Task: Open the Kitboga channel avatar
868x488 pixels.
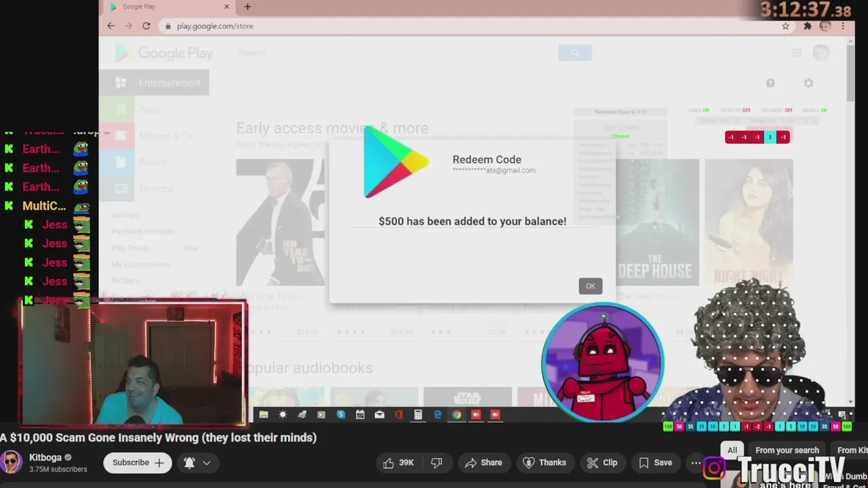Action: click(x=10, y=462)
